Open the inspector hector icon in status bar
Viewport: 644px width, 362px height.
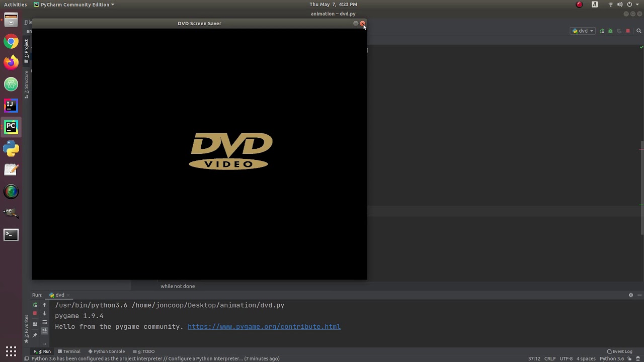tap(638, 358)
